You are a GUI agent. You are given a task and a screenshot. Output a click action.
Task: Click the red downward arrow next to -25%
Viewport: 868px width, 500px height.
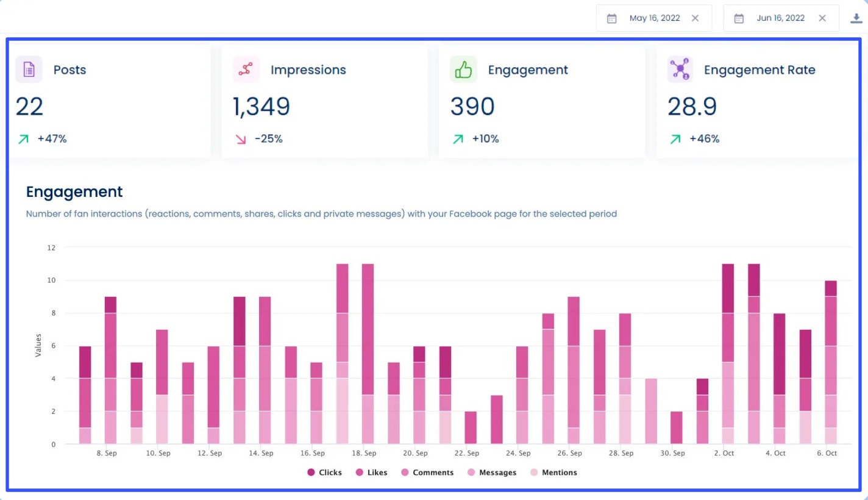coord(239,138)
